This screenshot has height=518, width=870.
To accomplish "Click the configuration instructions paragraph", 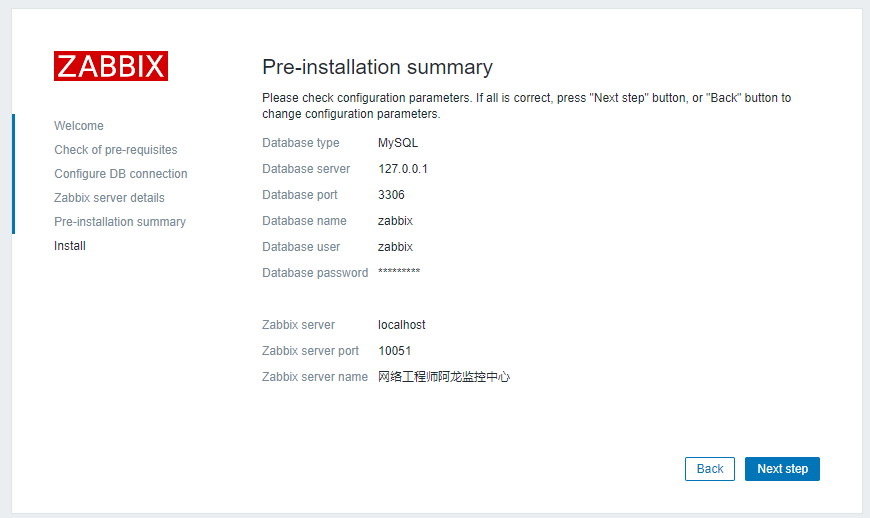I will (x=526, y=106).
